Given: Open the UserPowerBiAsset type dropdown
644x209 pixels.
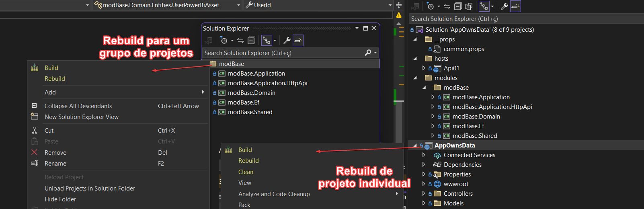Looking at the screenshot, I should pyautogui.click(x=238, y=5).
